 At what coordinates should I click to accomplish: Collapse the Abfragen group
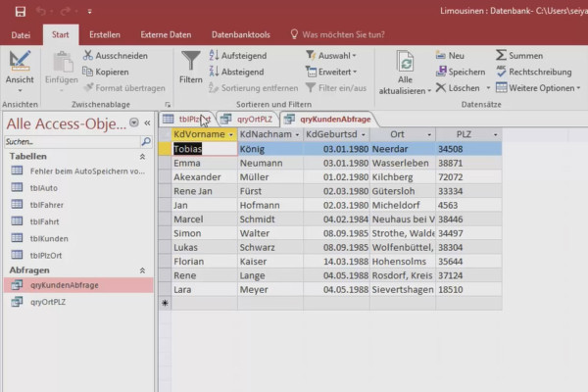coord(143,269)
